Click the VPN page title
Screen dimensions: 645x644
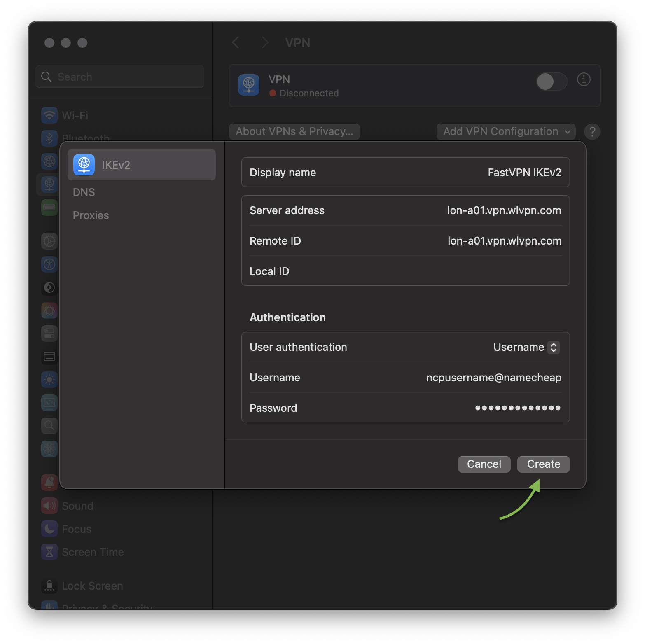[x=298, y=42]
